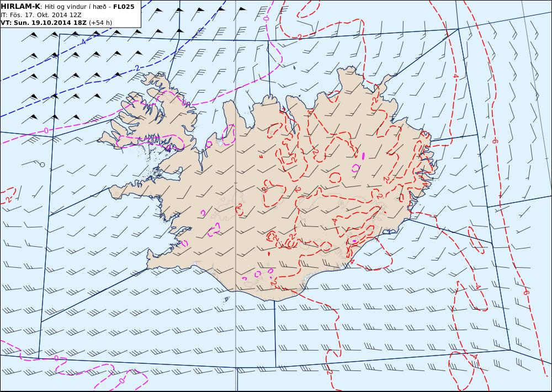Click the blue -2 isotherm label
Image resolution: width=552 pixels, height=392 pixels.
(136, 68)
